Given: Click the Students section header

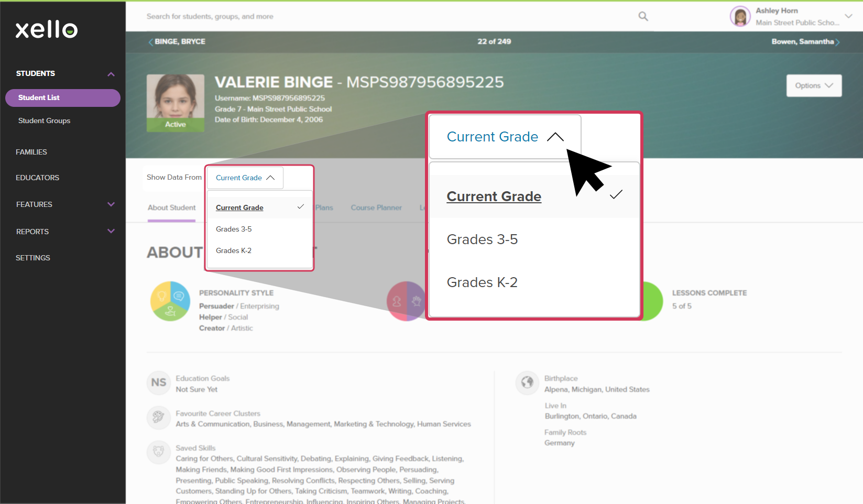Looking at the screenshot, I should [x=36, y=73].
